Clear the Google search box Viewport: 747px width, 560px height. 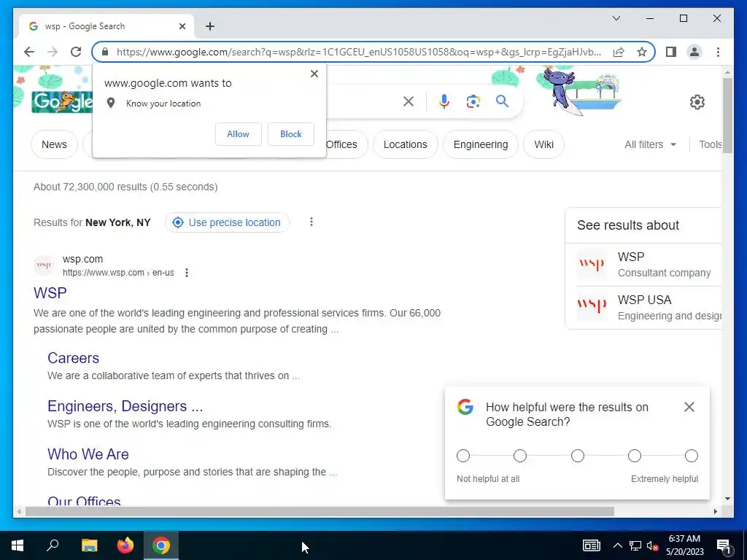click(x=409, y=101)
